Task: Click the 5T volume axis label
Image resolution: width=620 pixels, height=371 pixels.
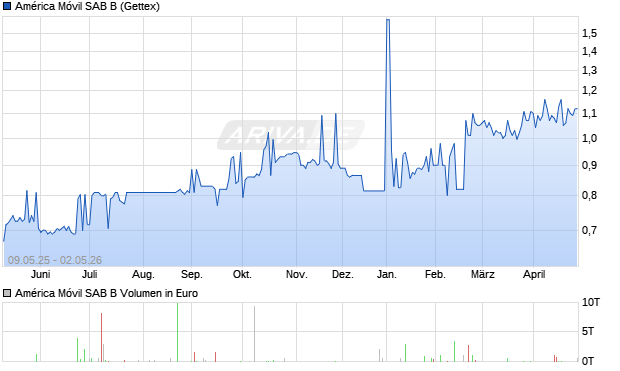Action: click(588, 331)
